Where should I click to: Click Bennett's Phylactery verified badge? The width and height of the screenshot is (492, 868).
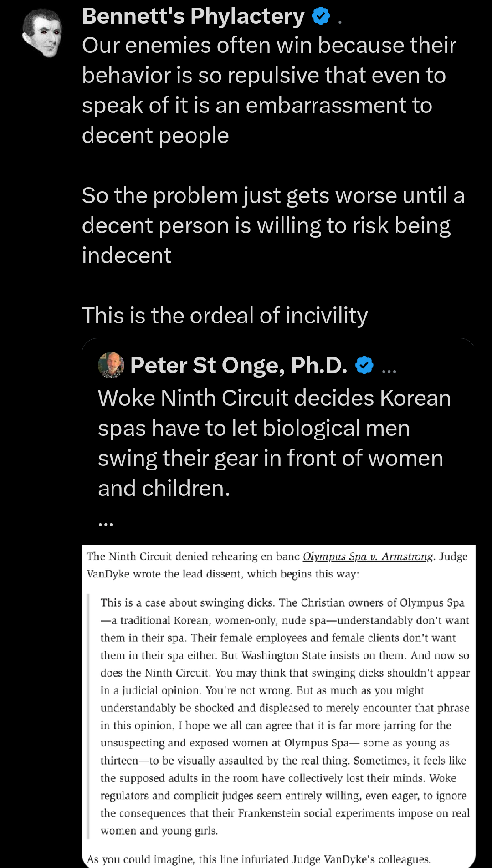click(320, 16)
